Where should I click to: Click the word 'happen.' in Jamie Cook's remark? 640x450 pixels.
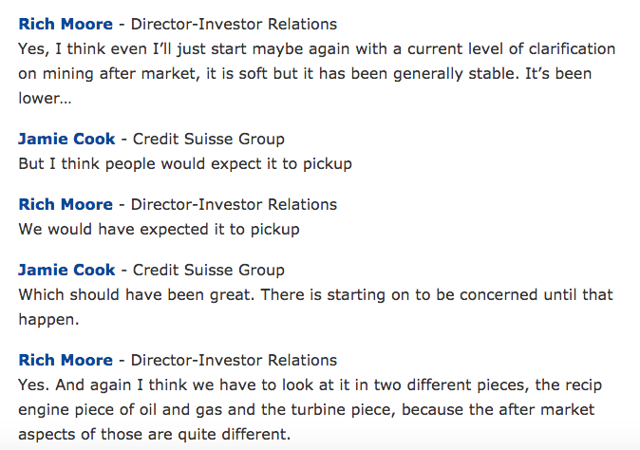click(x=49, y=320)
